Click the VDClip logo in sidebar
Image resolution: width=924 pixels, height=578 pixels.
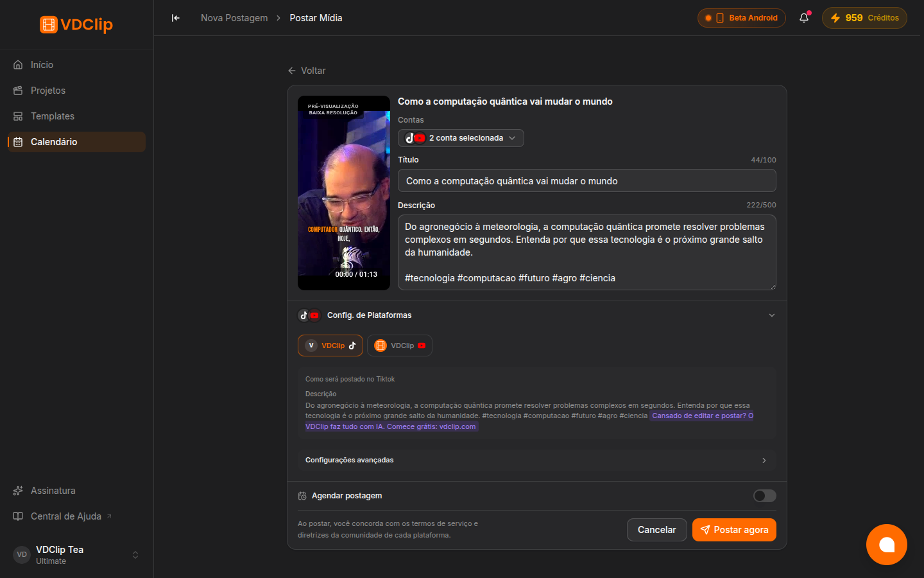click(x=76, y=24)
